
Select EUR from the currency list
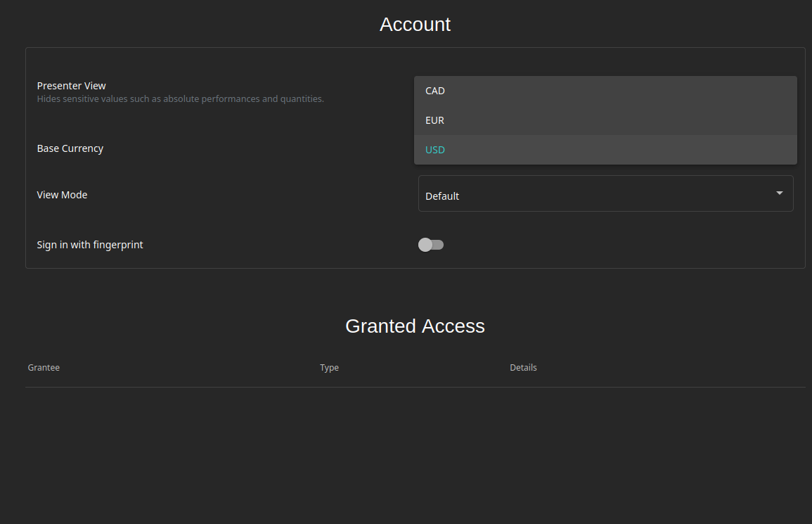click(434, 120)
